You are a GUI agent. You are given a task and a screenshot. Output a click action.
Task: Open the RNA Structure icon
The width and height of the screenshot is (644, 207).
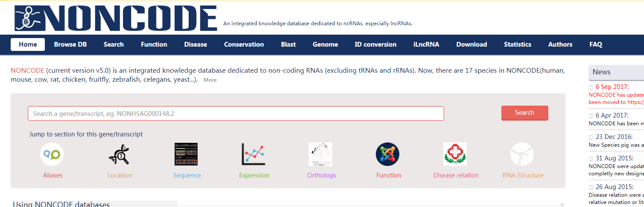pyautogui.click(x=522, y=154)
